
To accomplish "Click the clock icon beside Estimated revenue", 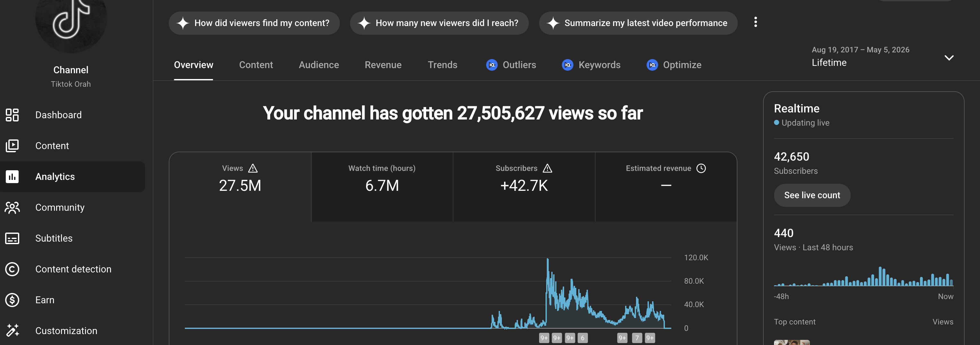I will (x=701, y=168).
